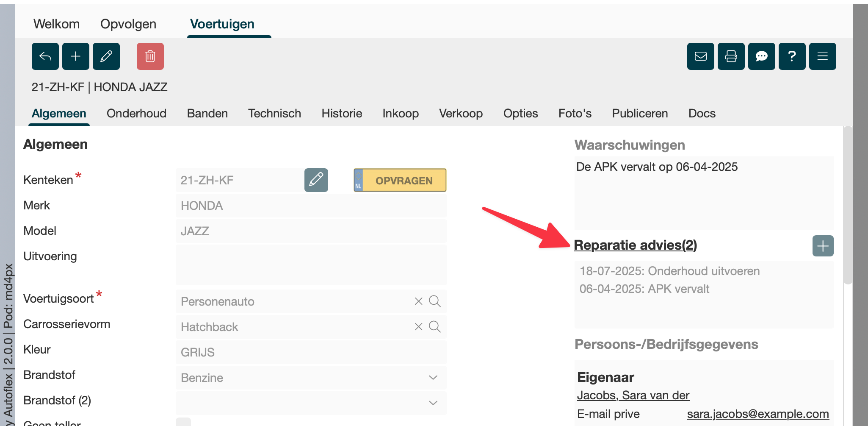Add a new Reparatie advies entry

[x=823, y=246]
